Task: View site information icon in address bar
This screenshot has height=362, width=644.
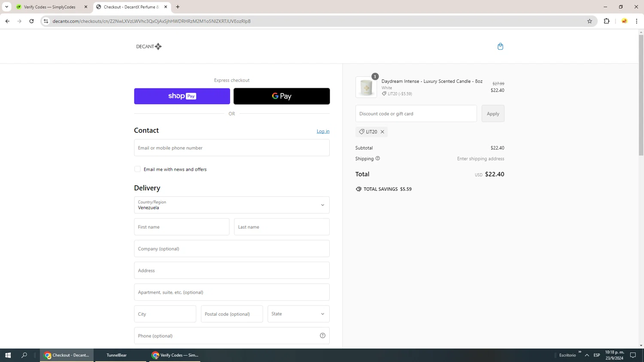Action: [x=46, y=21]
